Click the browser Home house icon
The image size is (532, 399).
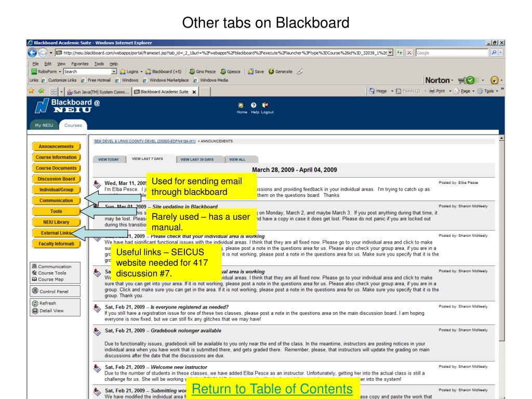click(x=372, y=91)
